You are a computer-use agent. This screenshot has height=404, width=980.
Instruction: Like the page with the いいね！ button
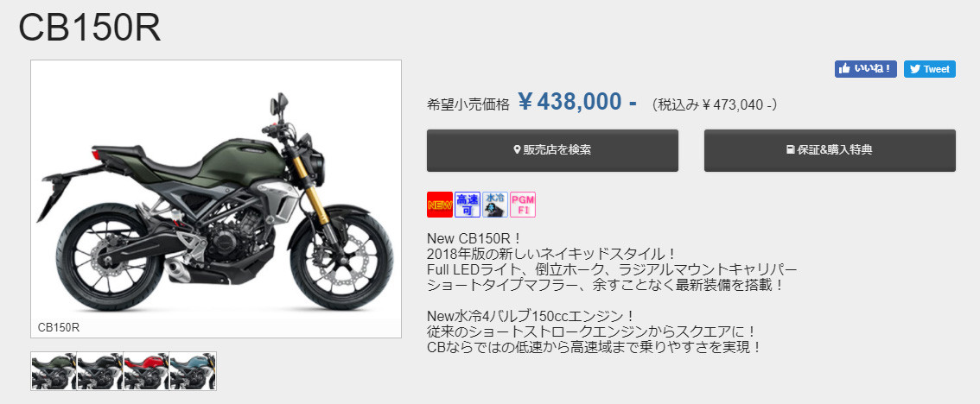coord(866,69)
